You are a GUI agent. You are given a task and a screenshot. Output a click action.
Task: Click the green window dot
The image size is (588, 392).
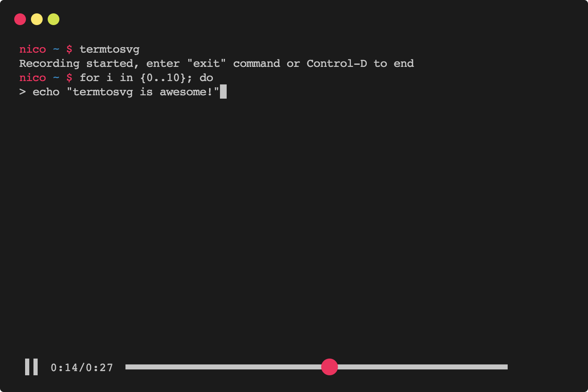coord(54,19)
